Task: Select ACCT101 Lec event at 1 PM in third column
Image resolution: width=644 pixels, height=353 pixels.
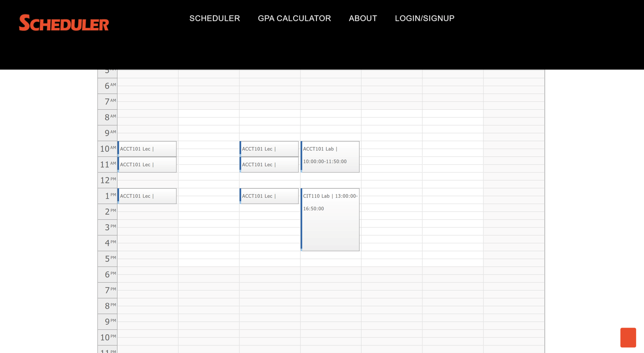Action: click(x=269, y=196)
